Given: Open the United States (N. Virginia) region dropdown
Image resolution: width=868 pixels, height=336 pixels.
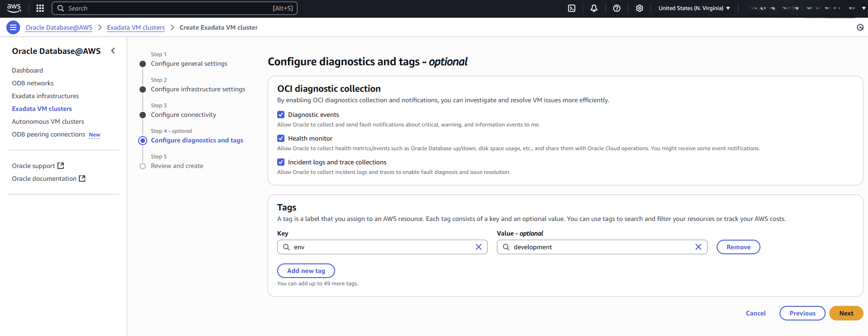Looking at the screenshot, I should click(x=694, y=8).
